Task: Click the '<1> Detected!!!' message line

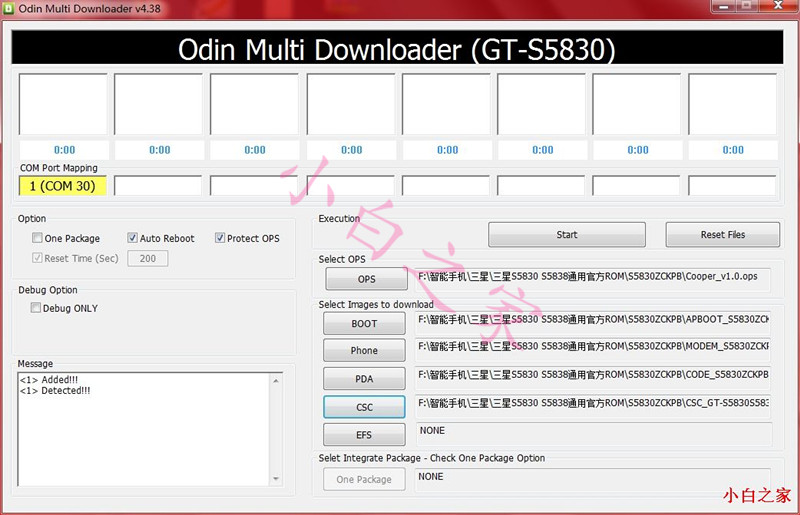Action: click(55, 390)
